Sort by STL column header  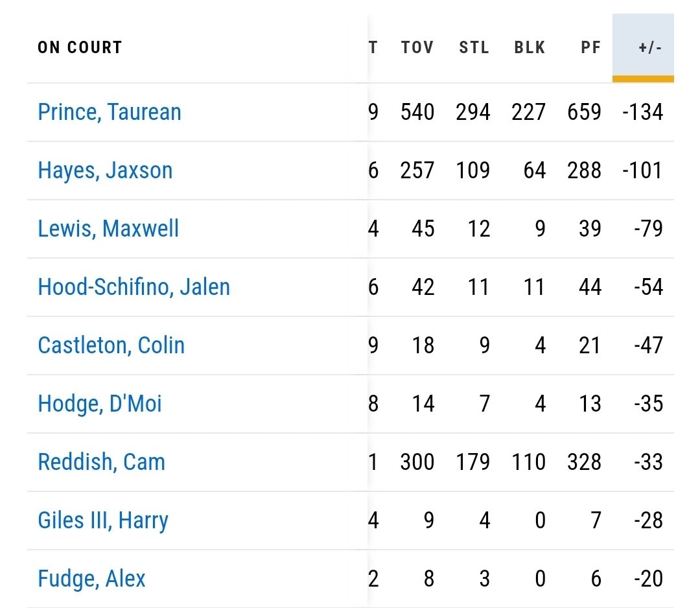click(x=474, y=47)
